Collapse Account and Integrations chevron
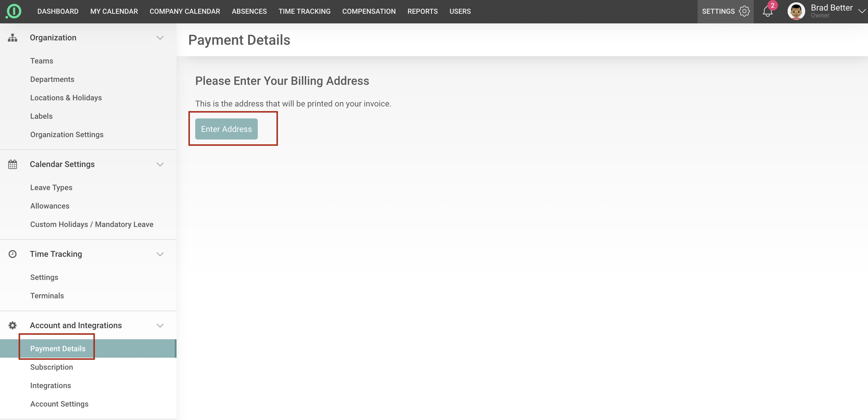Screen dimensions: 868x420 [160, 325]
